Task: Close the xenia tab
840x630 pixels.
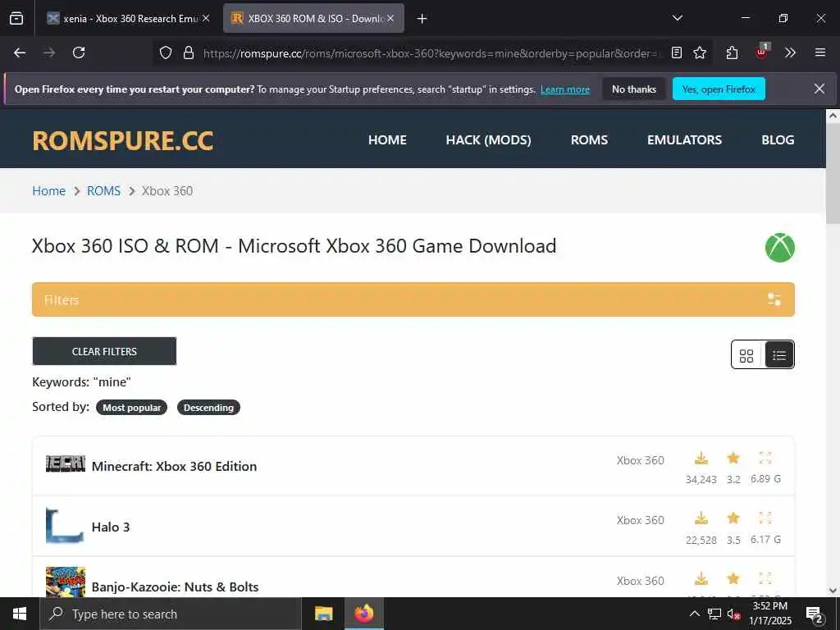Action: [206, 18]
